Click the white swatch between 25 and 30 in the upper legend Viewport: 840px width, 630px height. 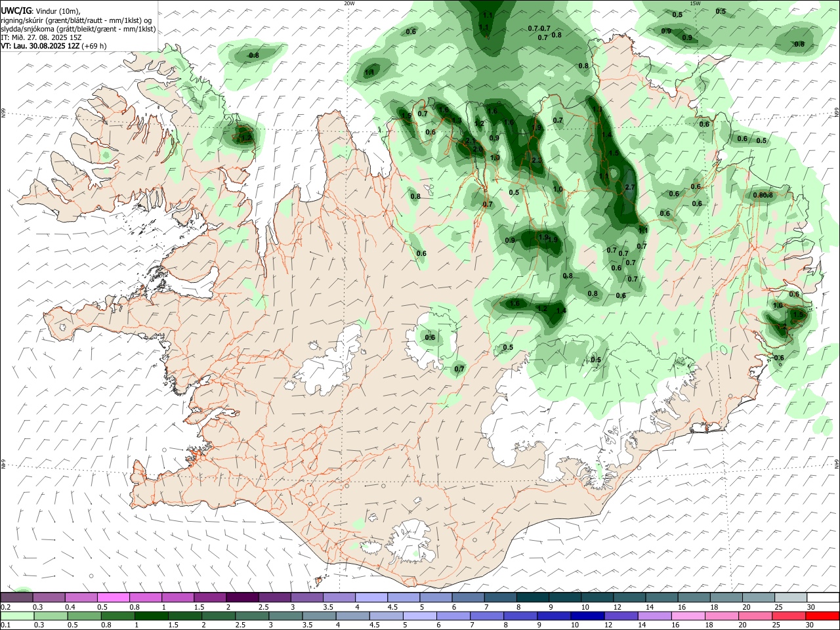(791, 597)
